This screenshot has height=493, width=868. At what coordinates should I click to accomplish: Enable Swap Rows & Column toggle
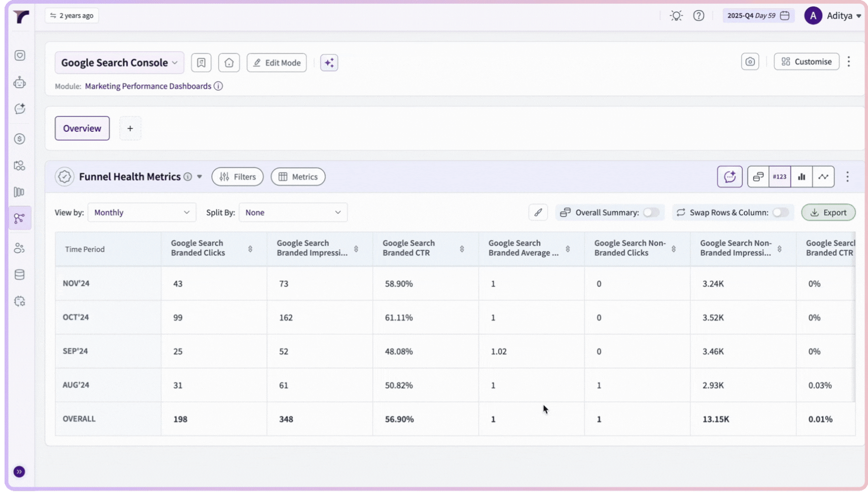pos(780,212)
